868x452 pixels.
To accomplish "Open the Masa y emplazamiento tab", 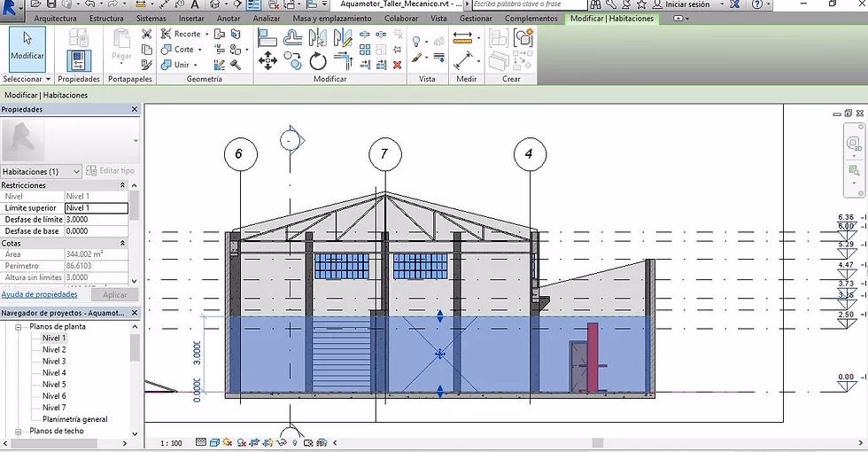I will pos(332,19).
